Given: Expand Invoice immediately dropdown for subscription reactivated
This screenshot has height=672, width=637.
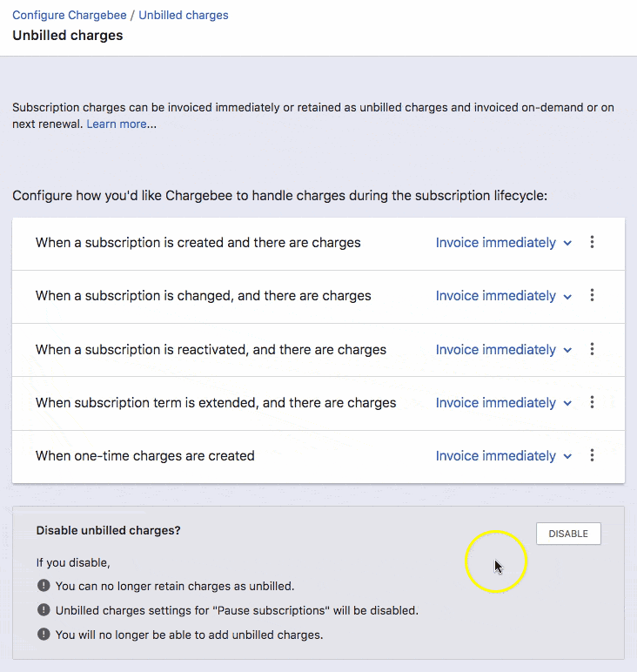Looking at the screenshot, I should [x=503, y=350].
